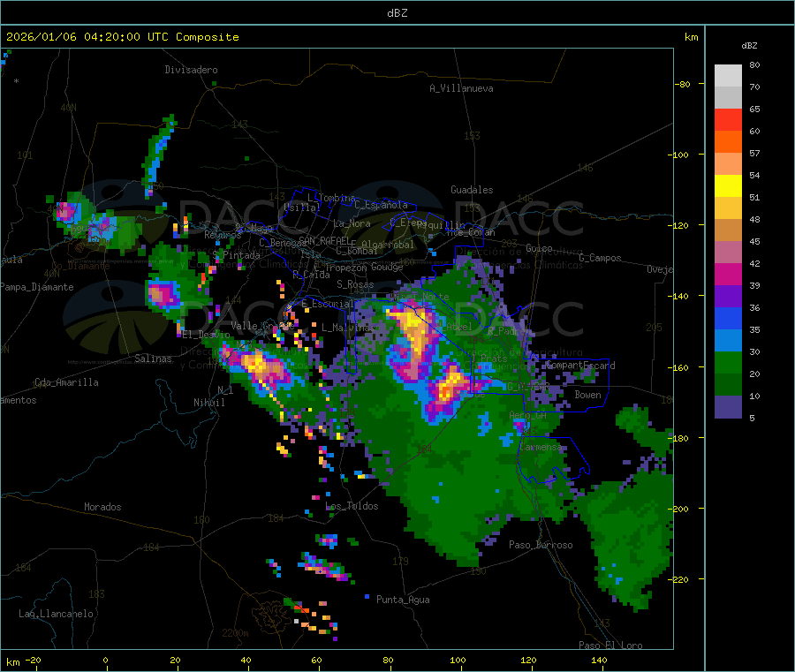Click the Guadales place label
This screenshot has width=795, height=672.
(472, 190)
